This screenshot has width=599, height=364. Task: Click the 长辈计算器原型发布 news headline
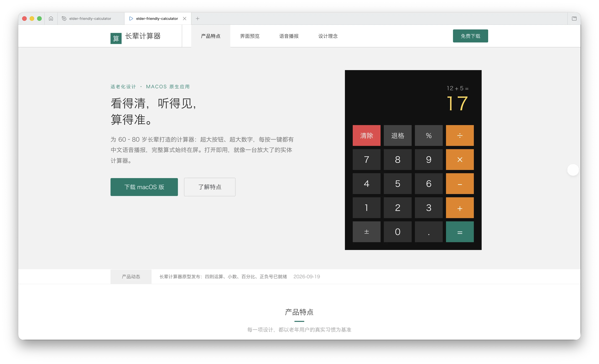point(223,276)
